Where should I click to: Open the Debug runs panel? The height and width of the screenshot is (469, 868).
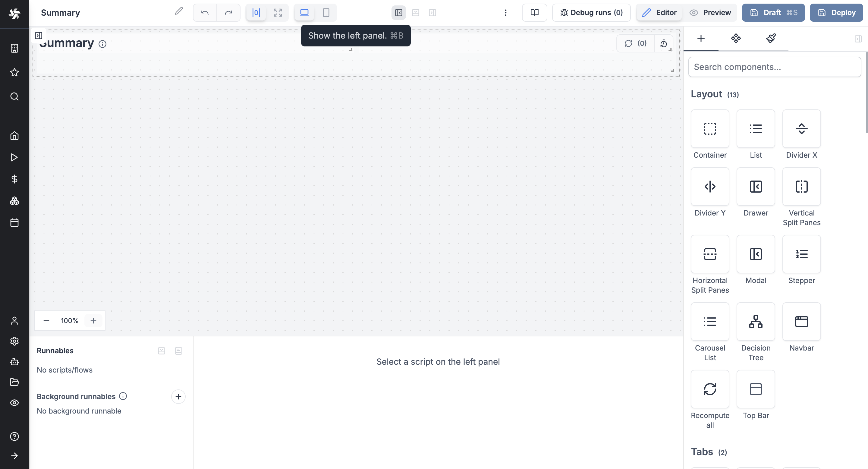591,13
